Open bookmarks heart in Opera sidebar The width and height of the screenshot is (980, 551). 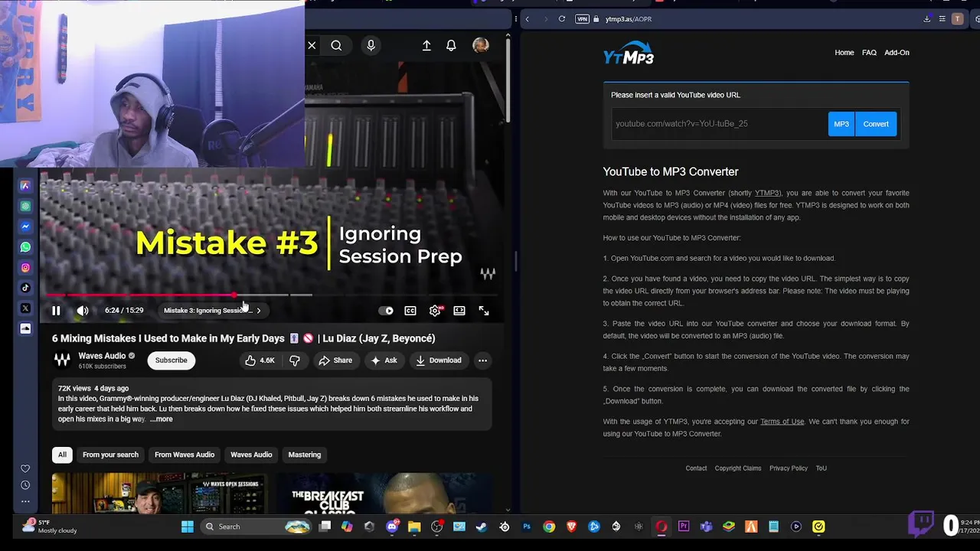[25, 468]
